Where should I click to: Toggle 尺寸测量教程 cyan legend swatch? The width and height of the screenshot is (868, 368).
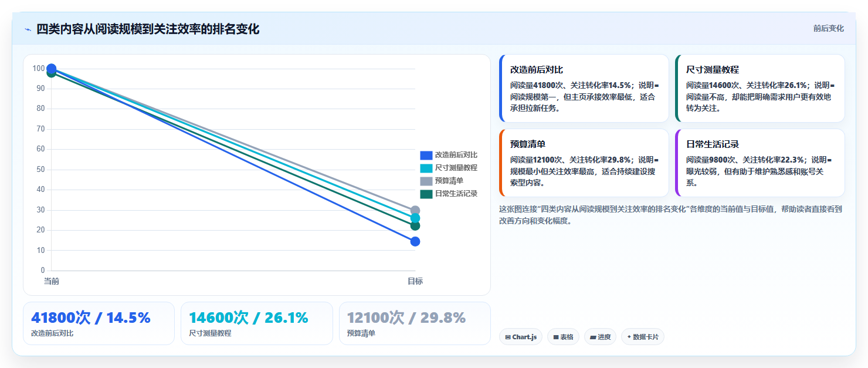pyautogui.click(x=426, y=168)
